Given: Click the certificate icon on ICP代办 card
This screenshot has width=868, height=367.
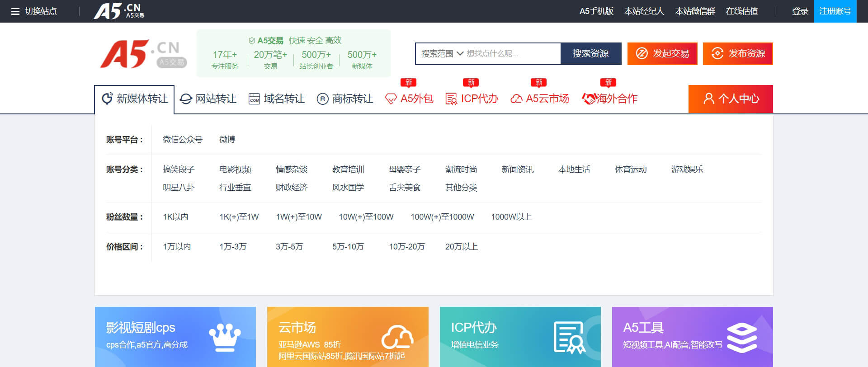Looking at the screenshot, I should [x=570, y=338].
